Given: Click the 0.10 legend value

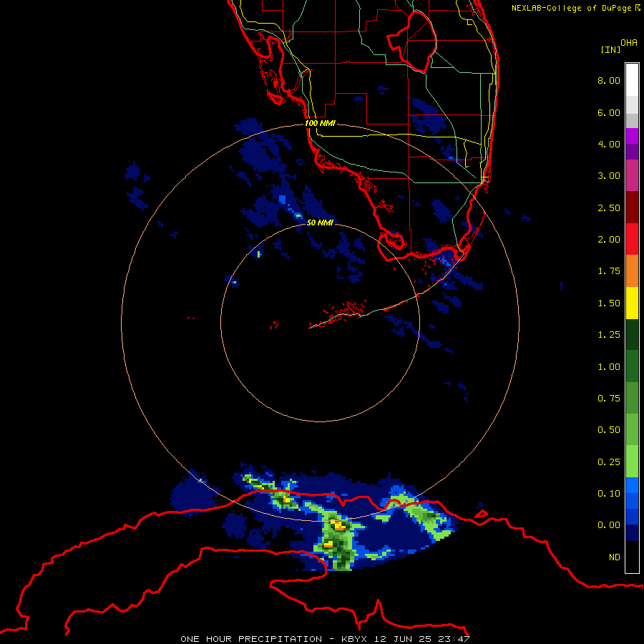Looking at the screenshot, I should [609, 494].
